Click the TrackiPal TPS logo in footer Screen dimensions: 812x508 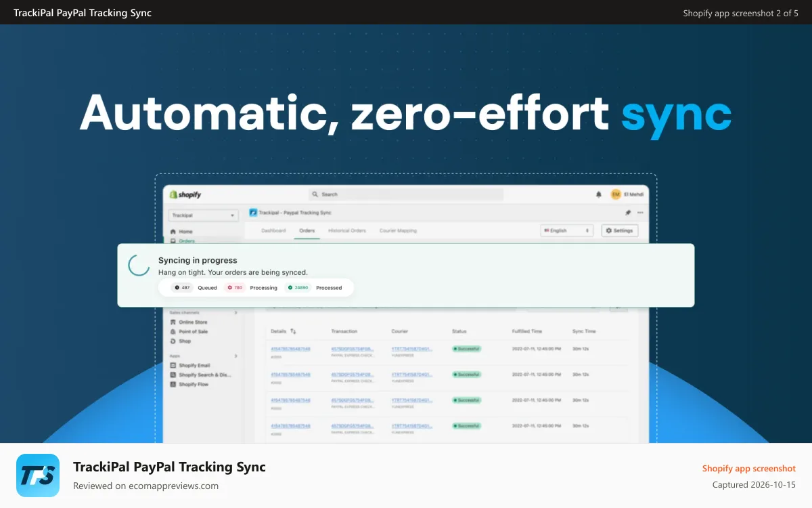pyautogui.click(x=38, y=475)
